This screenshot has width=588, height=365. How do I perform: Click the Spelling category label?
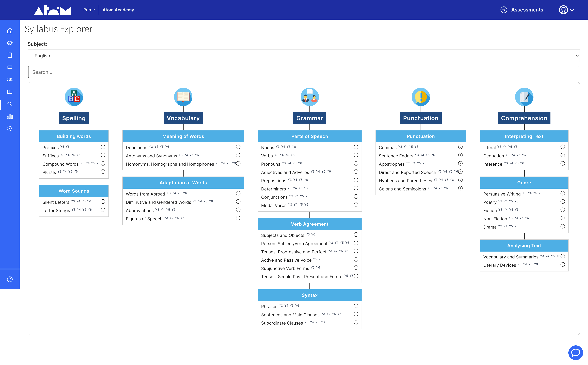click(x=74, y=118)
